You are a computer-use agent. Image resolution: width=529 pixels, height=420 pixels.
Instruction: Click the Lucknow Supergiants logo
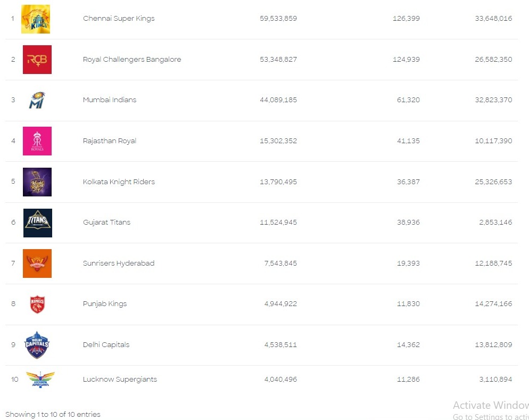[x=40, y=380]
